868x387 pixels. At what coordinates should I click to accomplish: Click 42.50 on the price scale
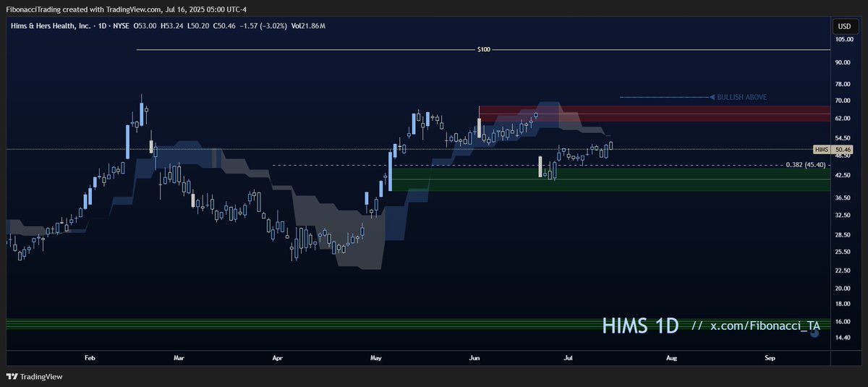coord(842,174)
